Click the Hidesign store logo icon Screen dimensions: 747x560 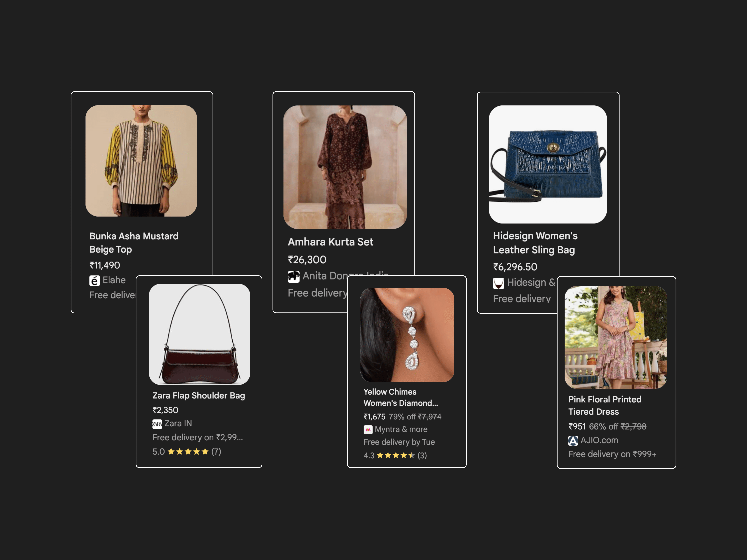pyautogui.click(x=498, y=283)
